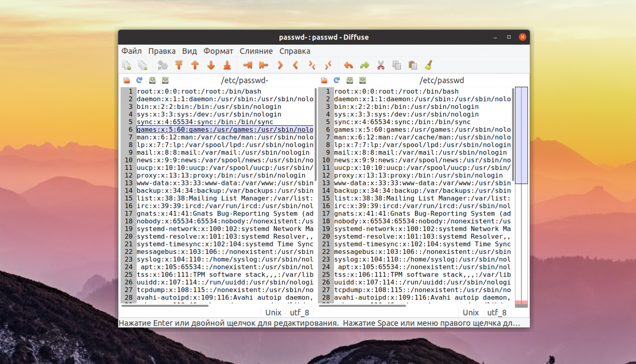Viewport: 636px width, 364px height.
Task: Open the Слияние menu
Action: 256,51
